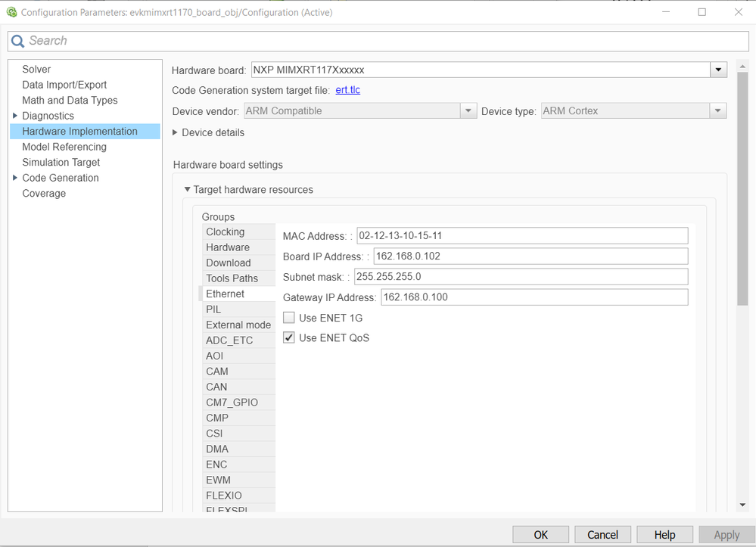
Task: Enable the Use ENET 1G checkbox
Action: 288,317
